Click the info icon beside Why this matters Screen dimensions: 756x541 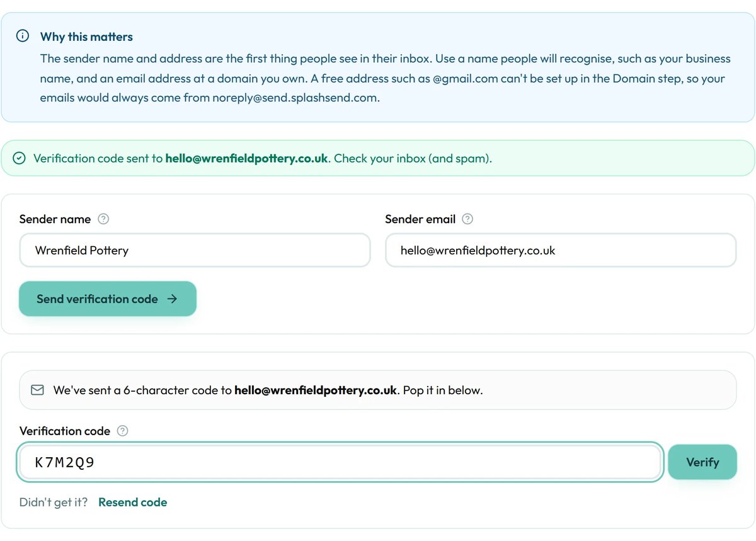[23, 36]
